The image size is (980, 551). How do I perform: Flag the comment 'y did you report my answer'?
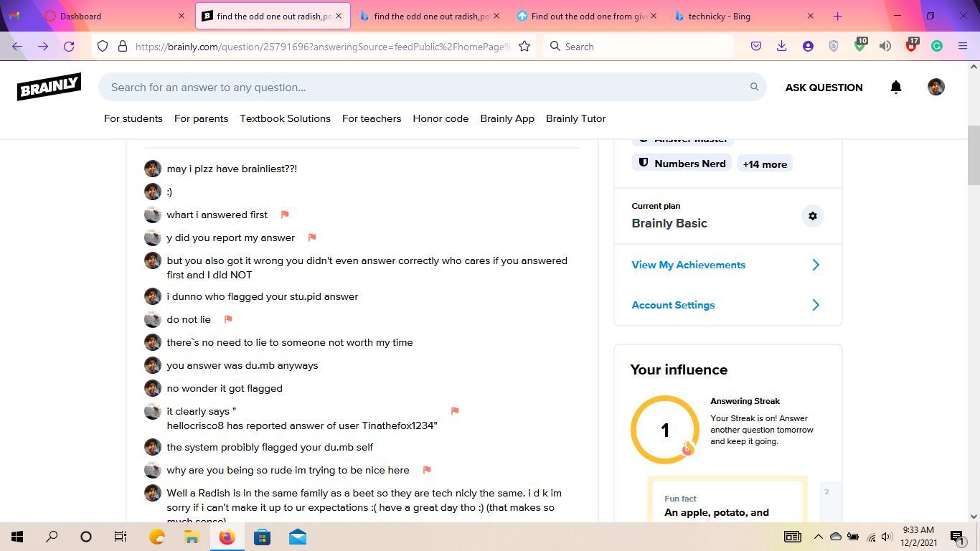(x=312, y=237)
